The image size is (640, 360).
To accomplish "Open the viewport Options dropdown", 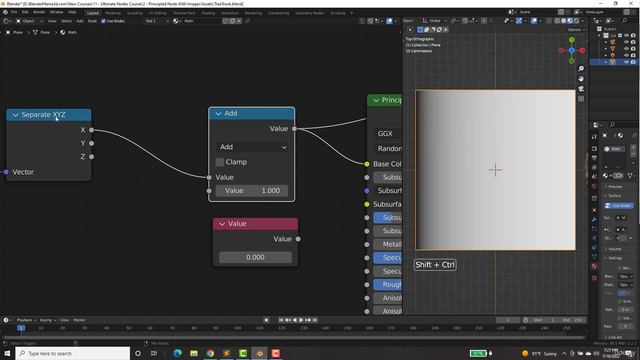I will tap(576, 29).
